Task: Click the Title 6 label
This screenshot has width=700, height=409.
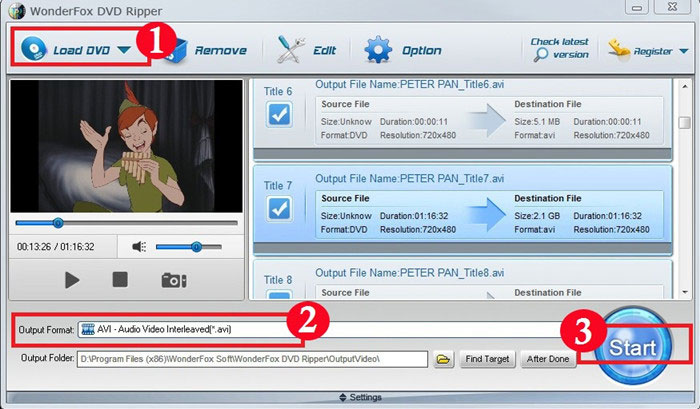Action: pos(278,91)
